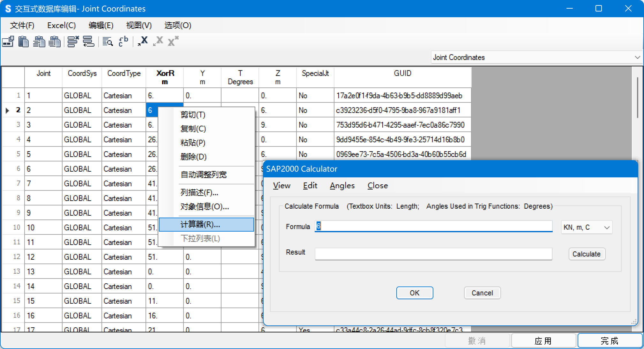This screenshot has height=349, width=644.
Task: Click OK in the calculator dialog
Action: click(x=415, y=293)
